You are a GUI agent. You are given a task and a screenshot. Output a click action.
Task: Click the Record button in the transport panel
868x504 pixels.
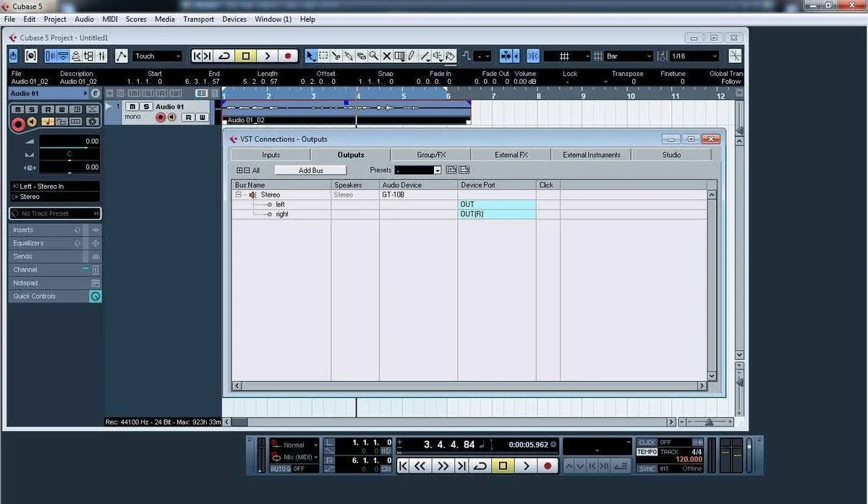point(548,466)
